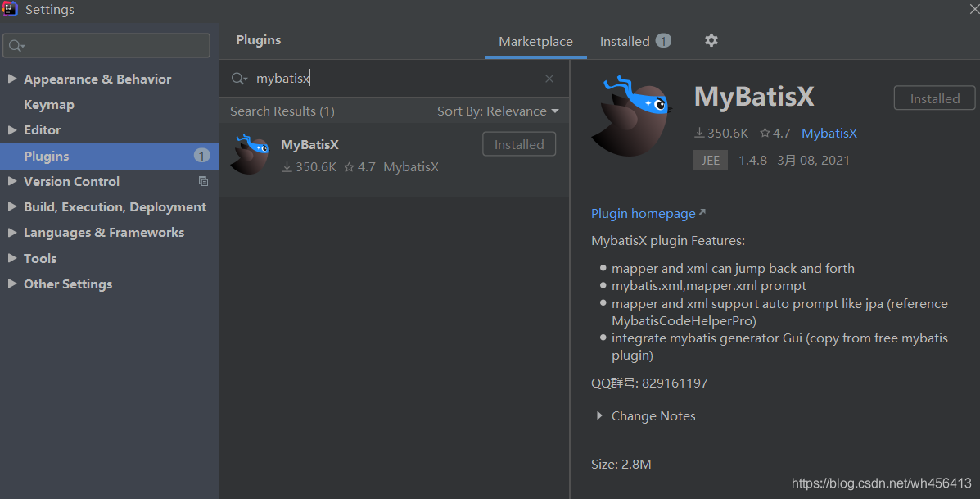Close the Settings dialog window
The width and height of the screenshot is (980, 499).
[x=973, y=8]
